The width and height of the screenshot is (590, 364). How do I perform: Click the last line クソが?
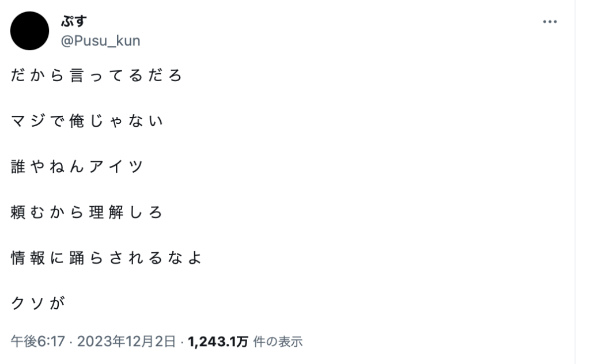(37, 303)
